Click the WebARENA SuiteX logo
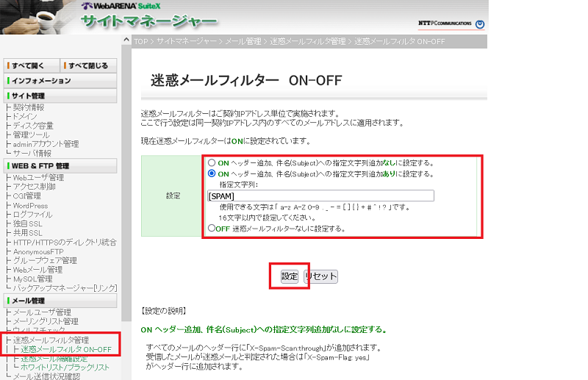This screenshot has width=588, height=380. pyautogui.click(x=135, y=7)
